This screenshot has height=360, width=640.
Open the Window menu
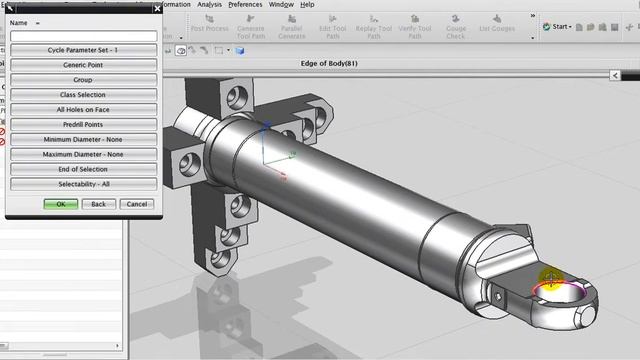281,4
